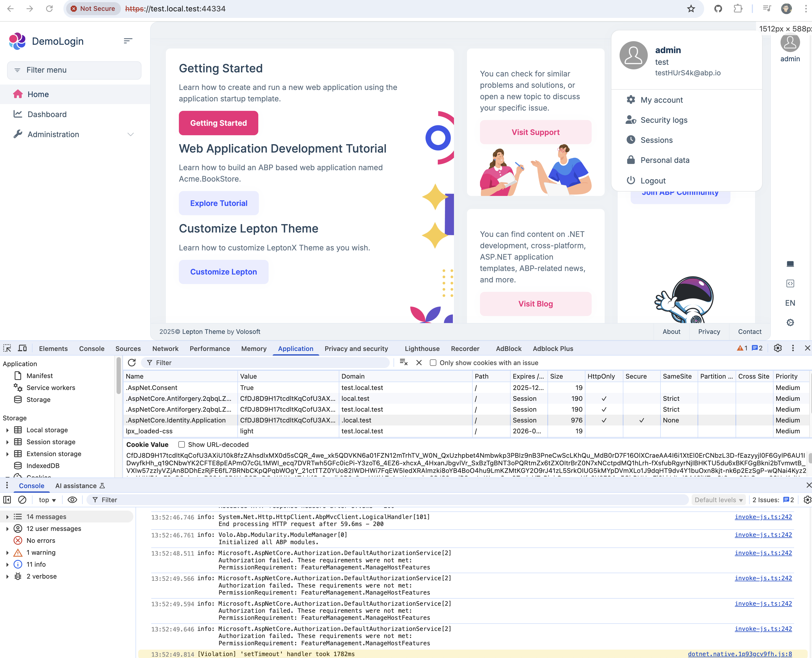The width and height of the screenshot is (812, 658).
Task: Open console live expression eye icon
Action: pyautogui.click(x=72, y=500)
